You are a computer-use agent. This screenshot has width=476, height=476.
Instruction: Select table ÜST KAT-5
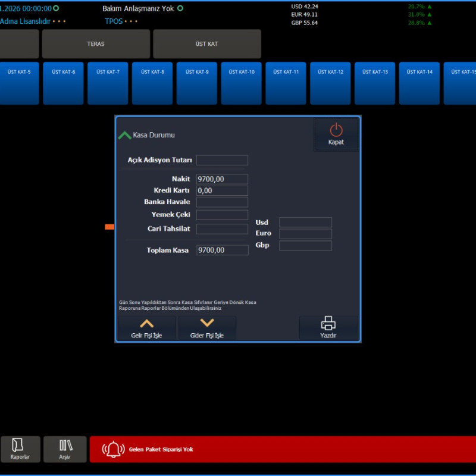pos(19,83)
